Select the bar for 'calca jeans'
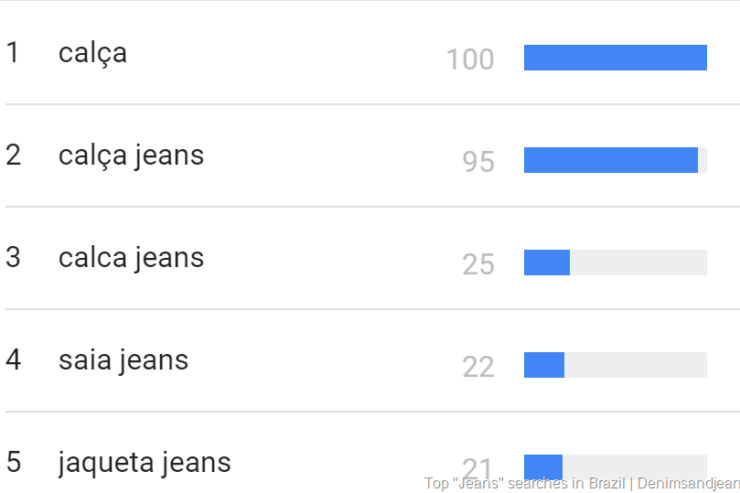Viewport: 740px width, 493px height. [547, 262]
